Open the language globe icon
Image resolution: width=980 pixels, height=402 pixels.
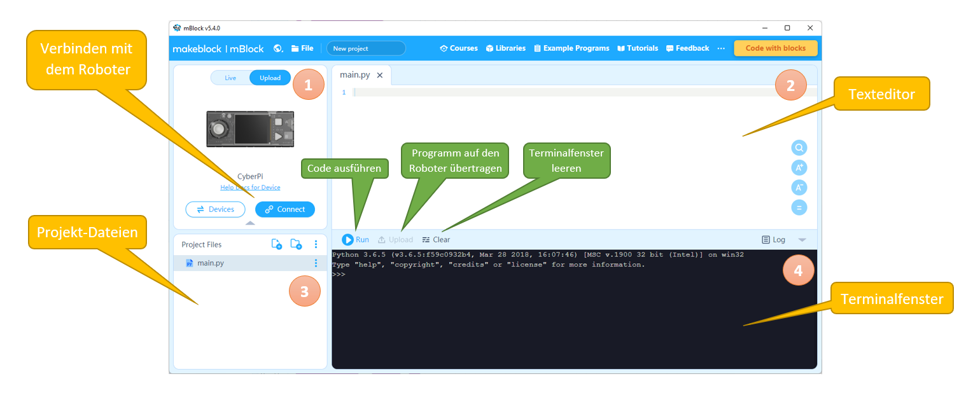[x=278, y=48]
